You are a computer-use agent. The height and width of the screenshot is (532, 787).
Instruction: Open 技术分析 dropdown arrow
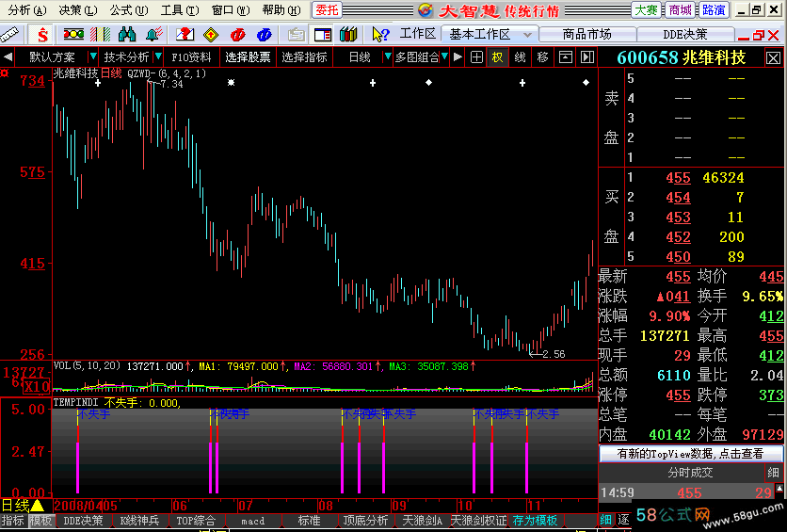(x=158, y=56)
